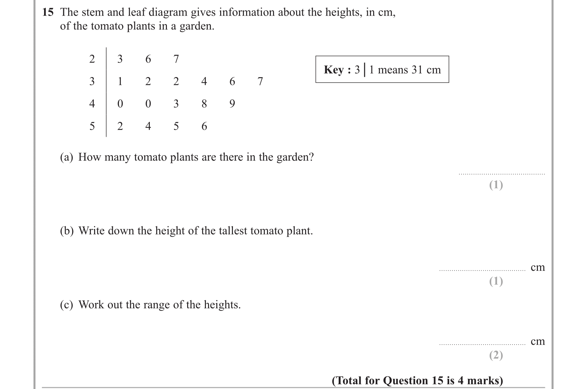Click leaf 9 in the stem 4 row
The width and height of the screenshot is (588, 389).
click(x=232, y=104)
